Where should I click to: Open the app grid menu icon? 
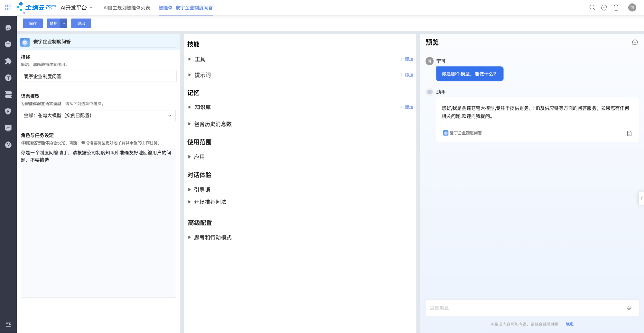coord(8,7)
